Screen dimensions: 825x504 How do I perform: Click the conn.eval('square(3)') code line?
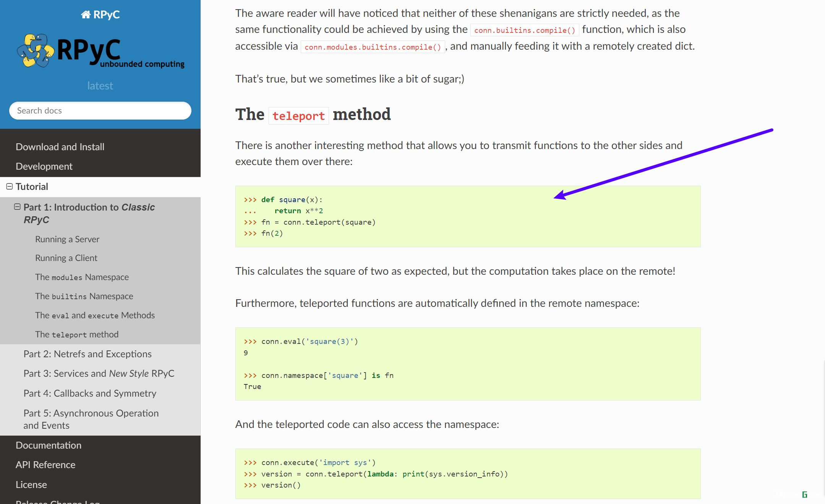[x=301, y=341]
